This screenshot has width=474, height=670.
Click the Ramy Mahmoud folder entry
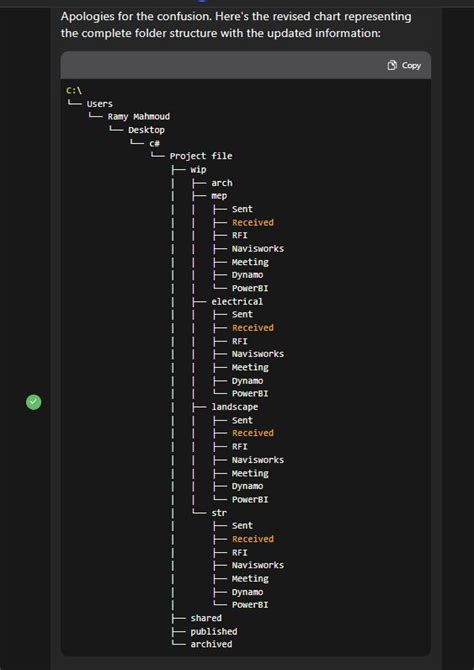138,117
